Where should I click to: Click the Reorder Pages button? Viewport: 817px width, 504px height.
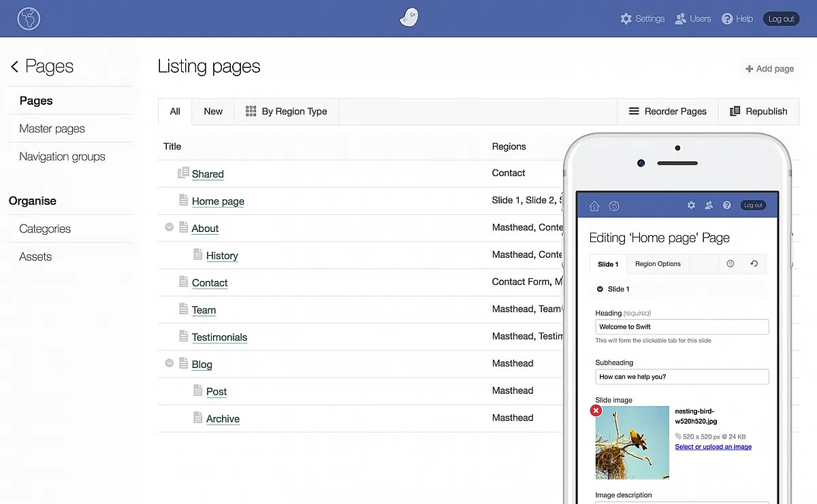point(667,112)
